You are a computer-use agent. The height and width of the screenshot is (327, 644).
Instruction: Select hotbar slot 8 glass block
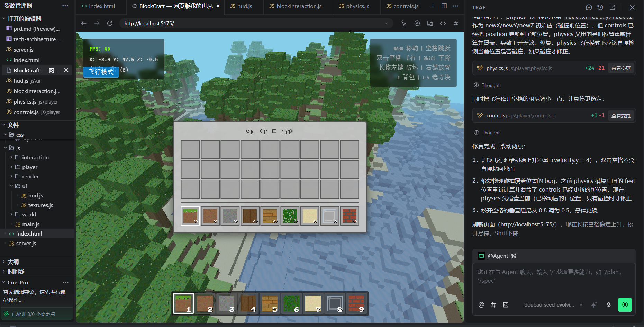click(x=335, y=303)
